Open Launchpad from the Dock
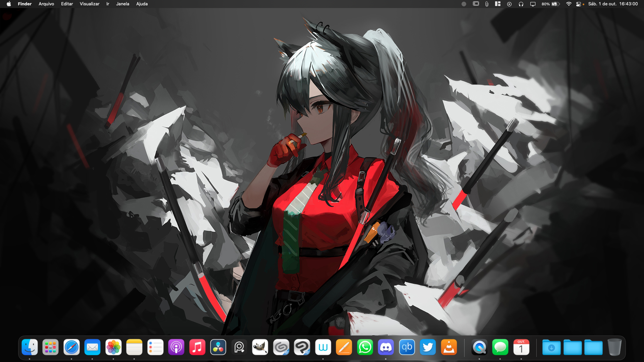644x362 pixels. point(51,347)
